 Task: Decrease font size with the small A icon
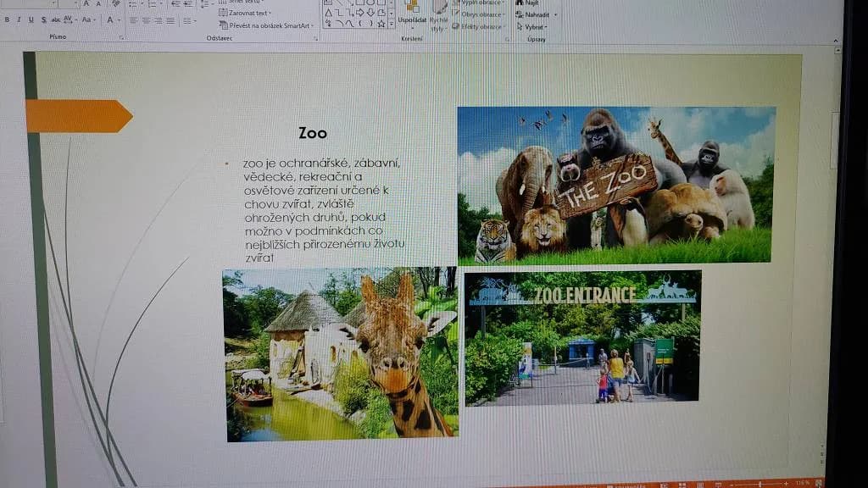click(98, 4)
